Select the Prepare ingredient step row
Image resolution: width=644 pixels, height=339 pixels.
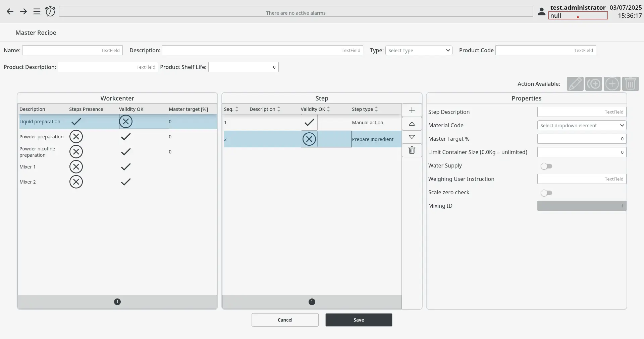click(x=312, y=139)
